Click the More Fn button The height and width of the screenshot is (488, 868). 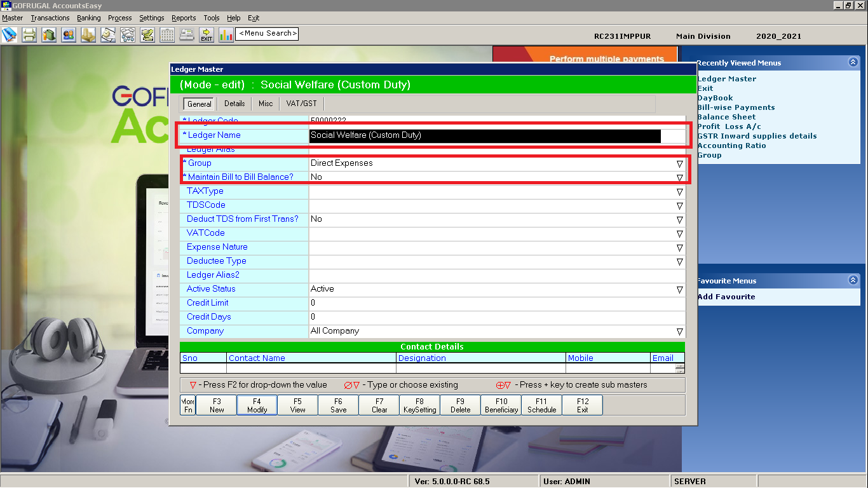(188, 405)
